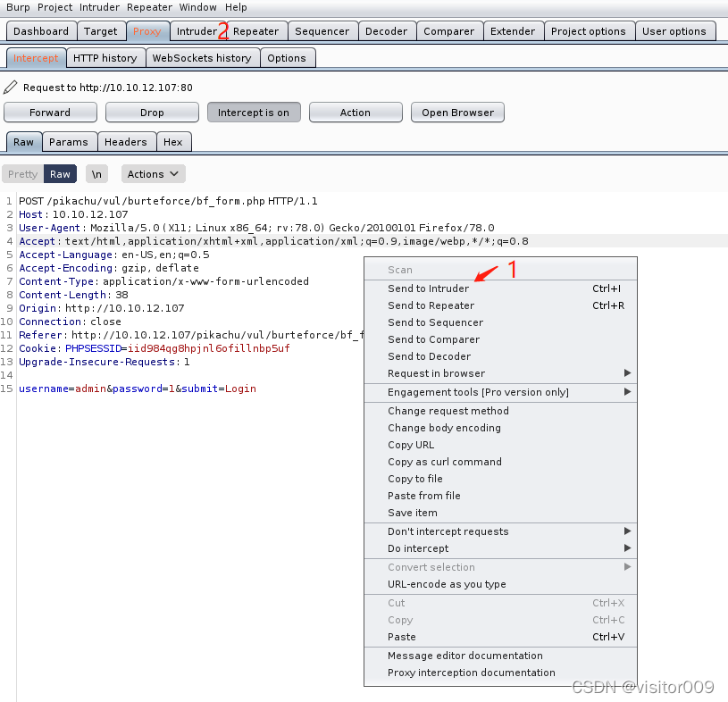The height and width of the screenshot is (702, 728).
Task: Go to the Decoder tab
Action: [386, 31]
